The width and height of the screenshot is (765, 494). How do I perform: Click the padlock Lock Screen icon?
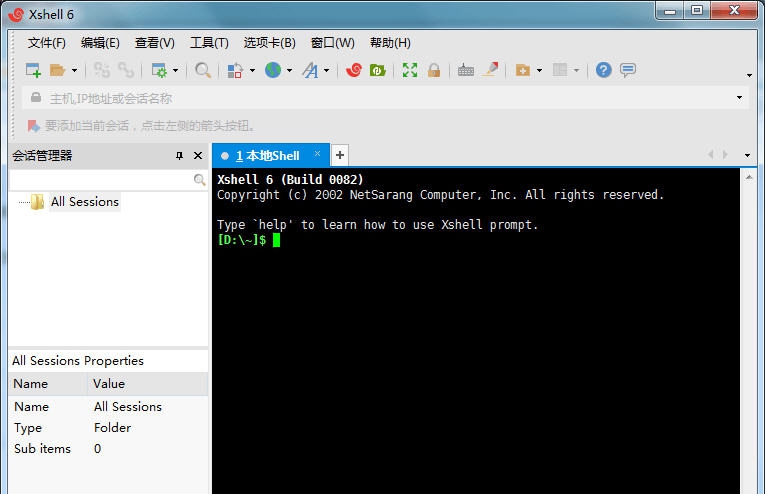pyautogui.click(x=434, y=70)
